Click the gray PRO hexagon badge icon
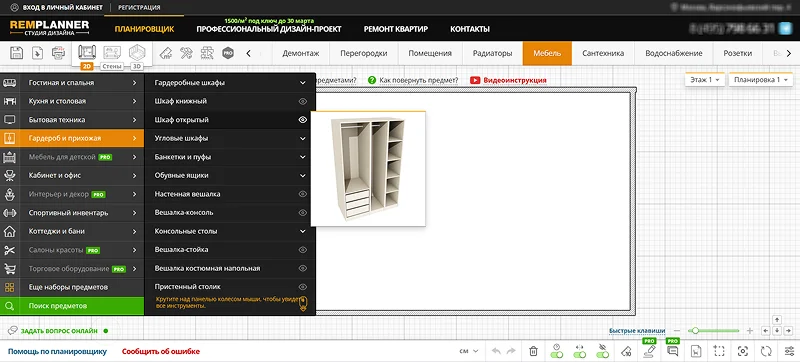 pyautogui.click(x=228, y=53)
